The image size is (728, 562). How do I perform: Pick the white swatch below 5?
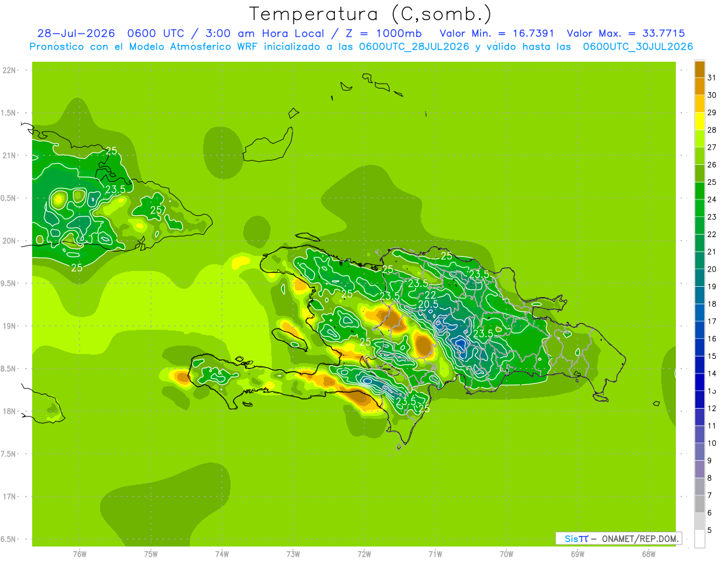[x=699, y=539]
